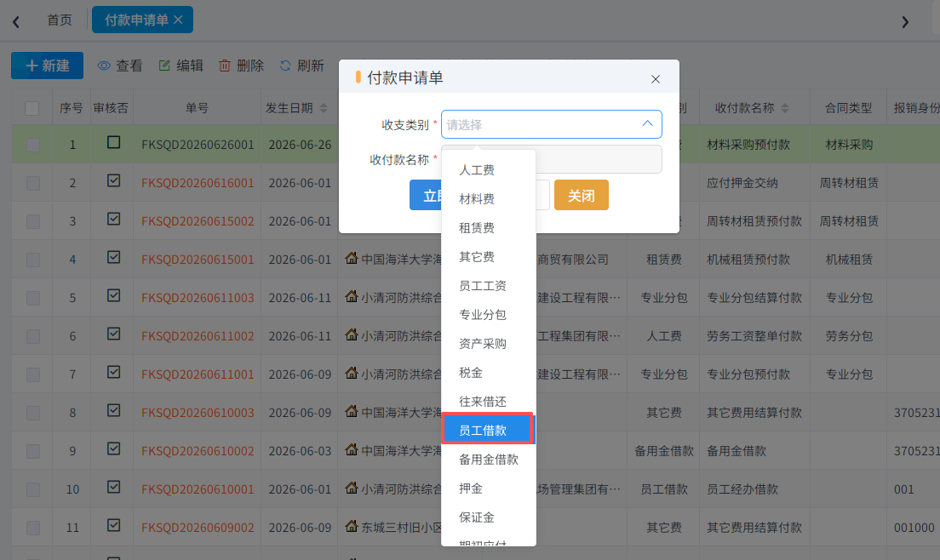This screenshot has width=940, height=560.
Task: Tick the row 9 selection checkbox
Action: click(33, 452)
